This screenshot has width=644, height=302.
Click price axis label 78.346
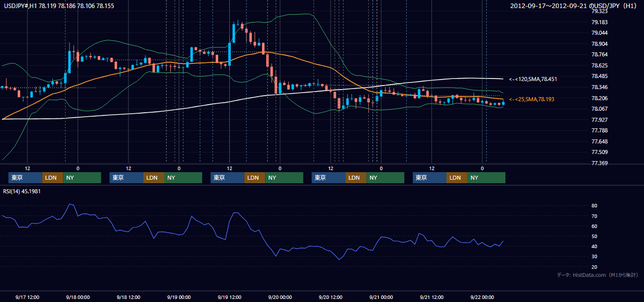pos(599,88)
